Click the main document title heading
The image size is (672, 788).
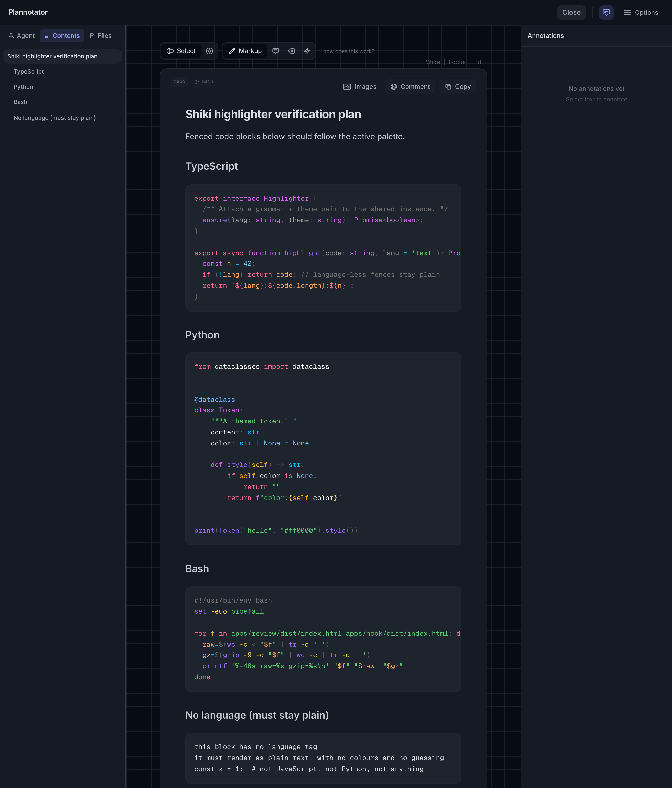point(273,114)
